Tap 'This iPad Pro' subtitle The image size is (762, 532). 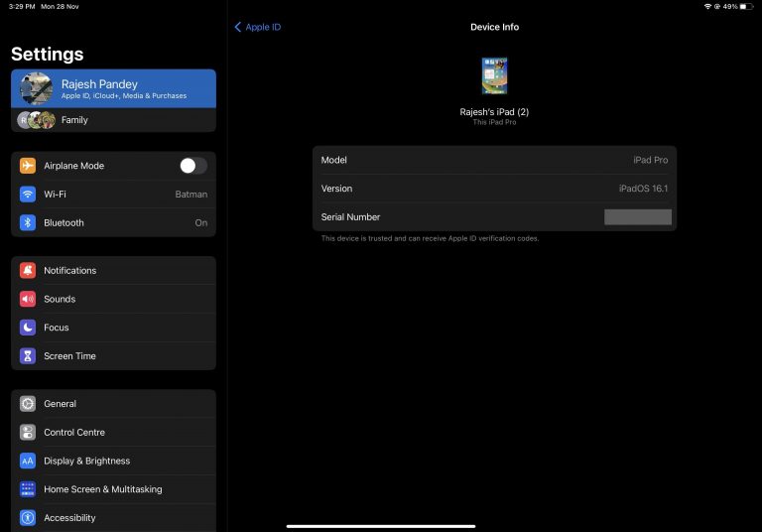tap(494, 122)
